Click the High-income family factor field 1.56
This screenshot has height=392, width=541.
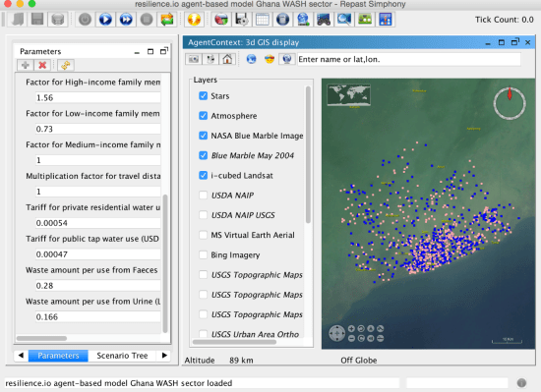[98, 97]
